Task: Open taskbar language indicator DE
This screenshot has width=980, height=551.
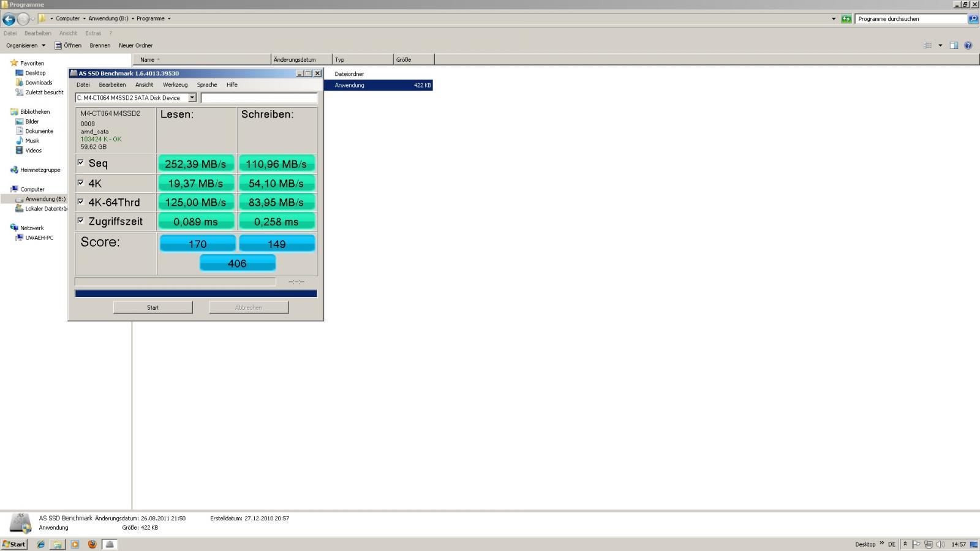Action: pos(892,544)
